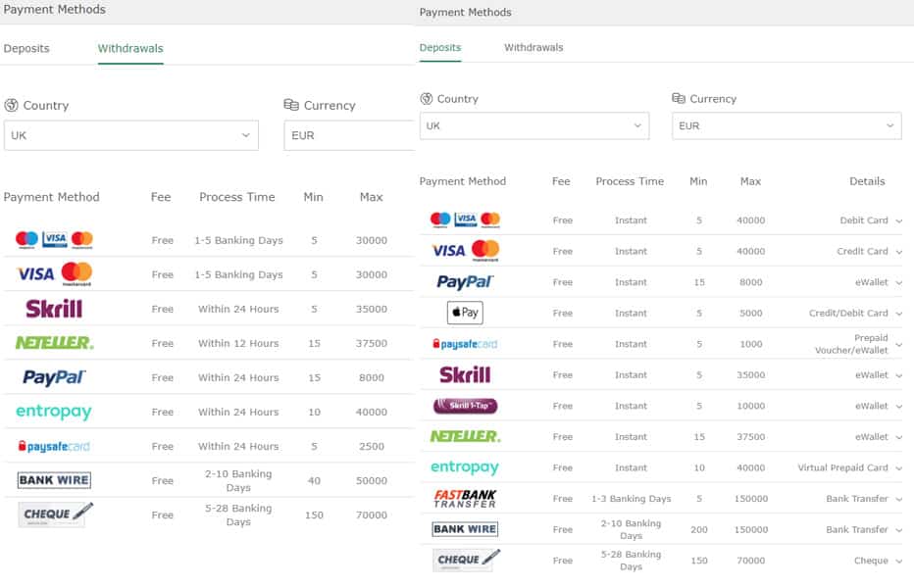Click coins icon beside Currency in right panel
The image size is (914, 588).
pyautogui.click(x=679, y=98)
